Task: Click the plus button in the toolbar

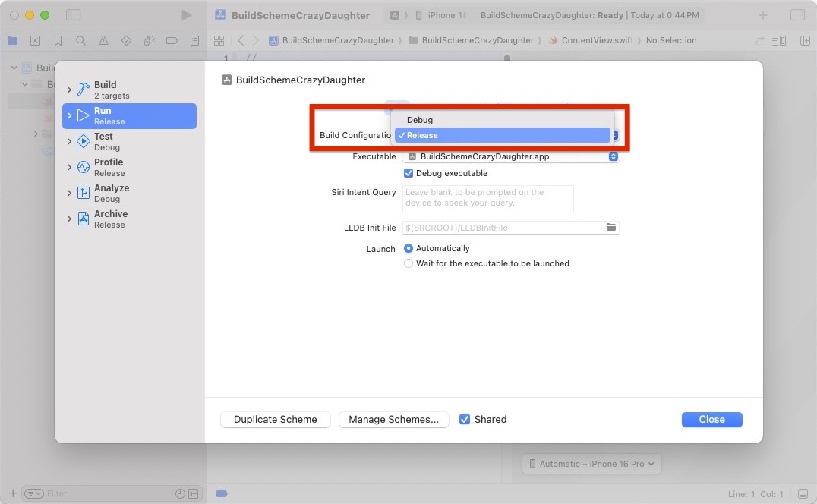Action: [763, 15]
